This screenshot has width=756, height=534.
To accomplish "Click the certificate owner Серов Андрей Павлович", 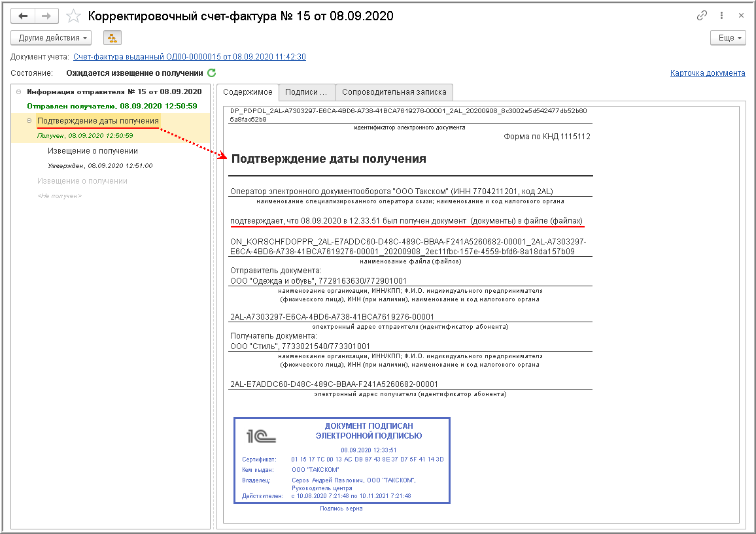I will pyautogui.click(x=353, y=484).
